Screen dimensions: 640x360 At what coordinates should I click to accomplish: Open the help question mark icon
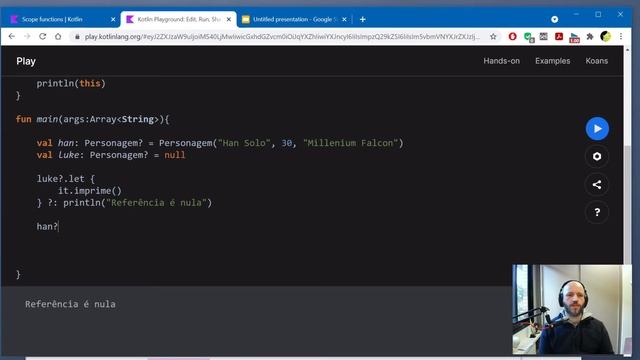click(597, 212)
